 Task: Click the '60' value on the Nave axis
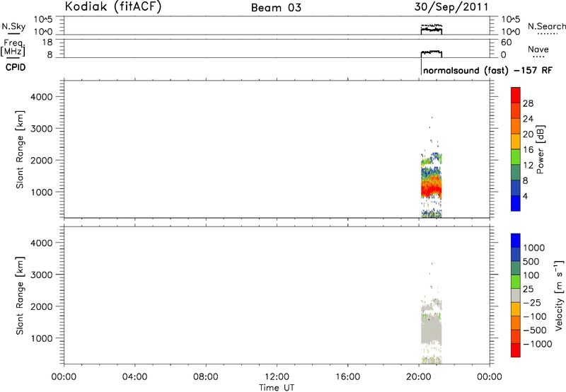click(x=506, y=42)
